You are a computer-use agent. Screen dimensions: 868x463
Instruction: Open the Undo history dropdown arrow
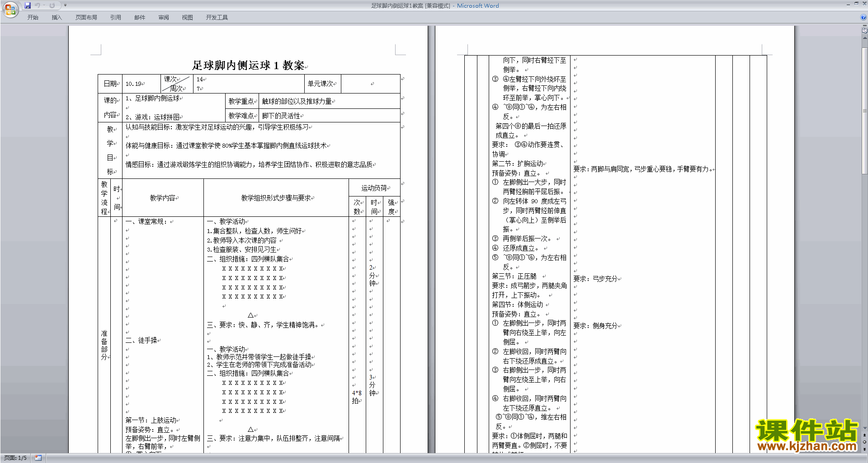click(x=44, y=5)
